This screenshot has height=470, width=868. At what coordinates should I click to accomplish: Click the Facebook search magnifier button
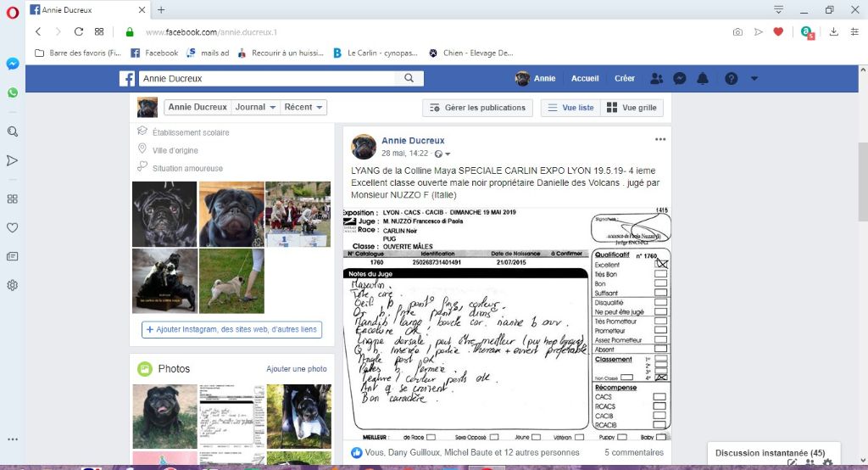click(x=409, y=79)
